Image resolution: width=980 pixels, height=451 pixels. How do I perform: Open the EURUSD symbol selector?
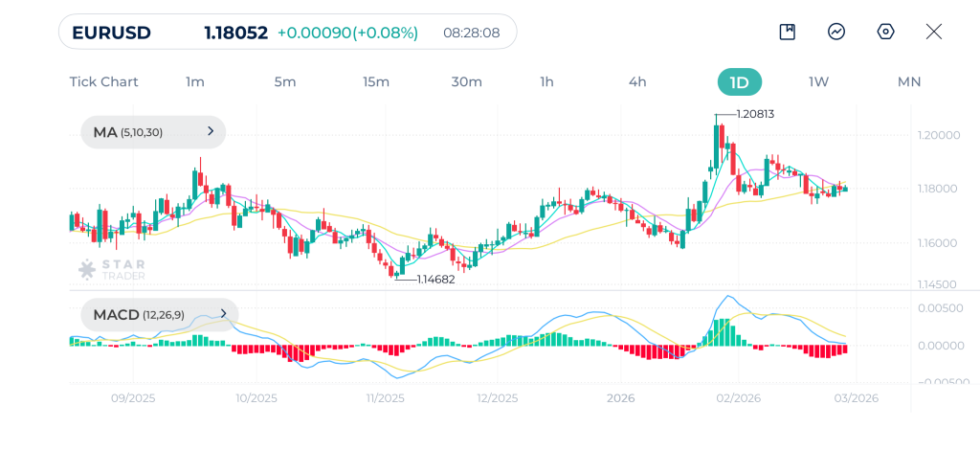(110, 33)
